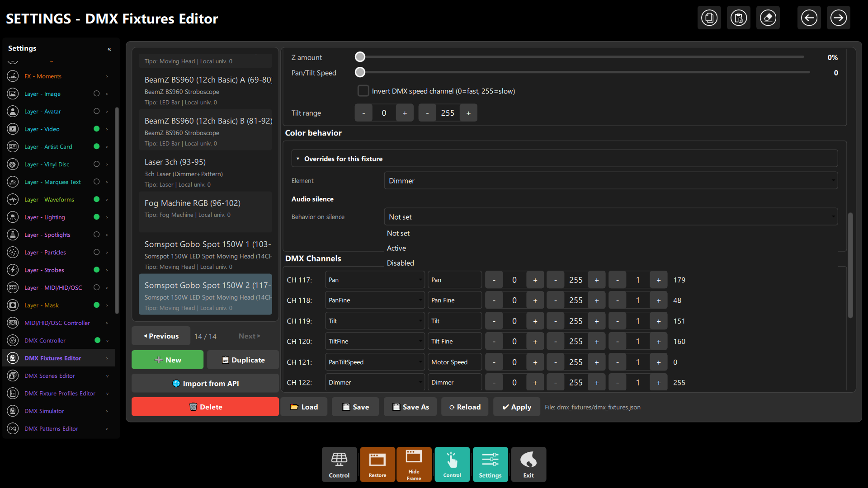The height and width of the screenshot is (488, 868).
Task: Click the Layer - Video sidebar icon
Action: pyautogui.click(x=13, y=129)
